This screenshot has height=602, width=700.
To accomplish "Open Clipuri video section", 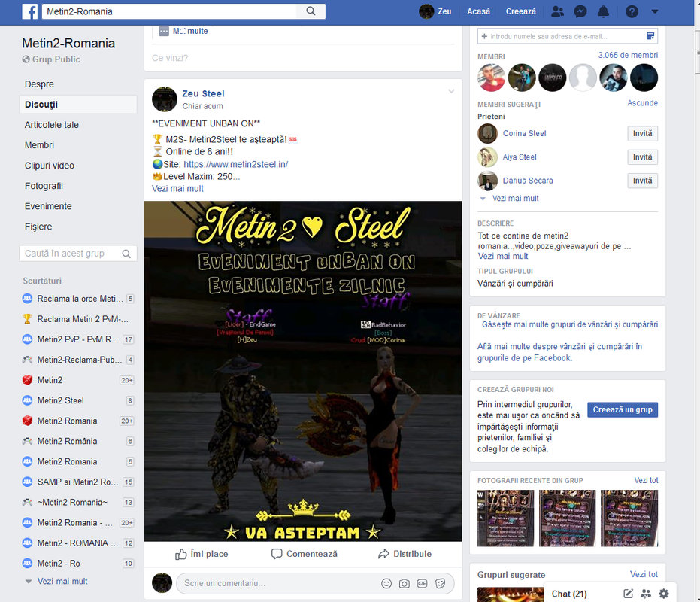I will click(x=50, y=166).
